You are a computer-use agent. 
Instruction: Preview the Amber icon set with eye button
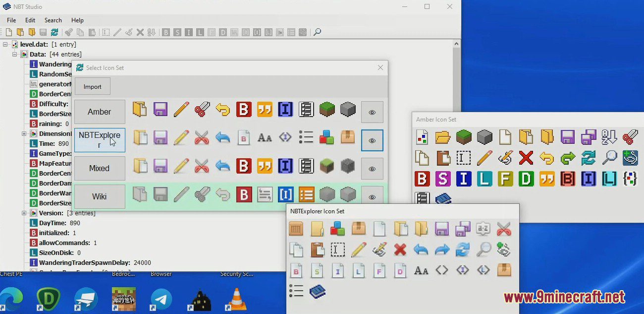(x=372, y=112)
